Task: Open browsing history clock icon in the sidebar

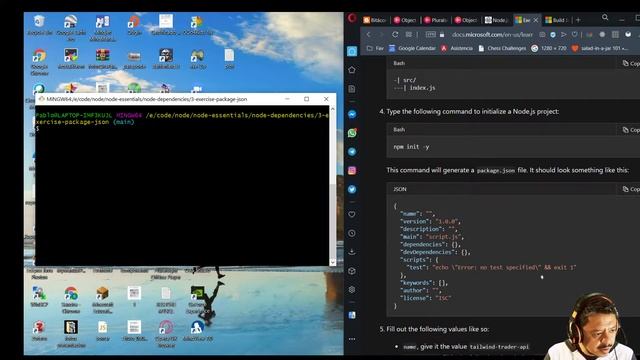Action: point(352,233)
